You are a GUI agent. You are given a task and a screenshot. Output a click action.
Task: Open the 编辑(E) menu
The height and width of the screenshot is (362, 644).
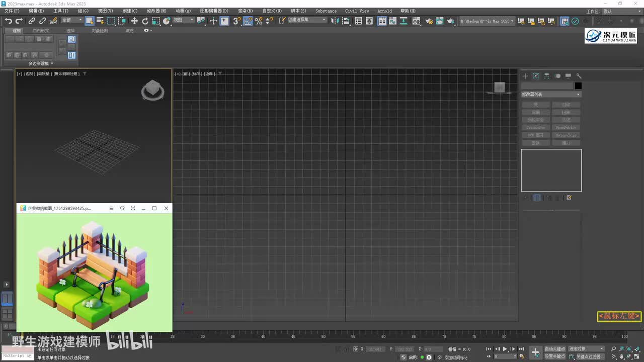click(36, 11)
